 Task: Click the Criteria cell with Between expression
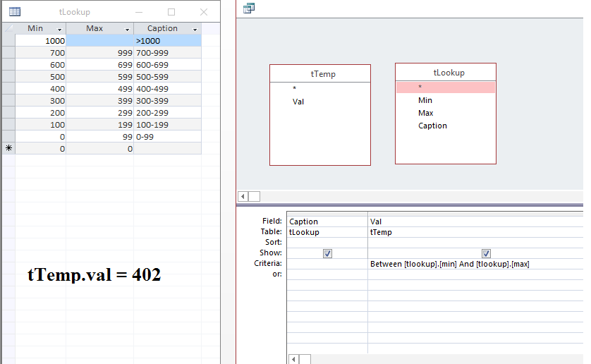click(x=449, y=264)
